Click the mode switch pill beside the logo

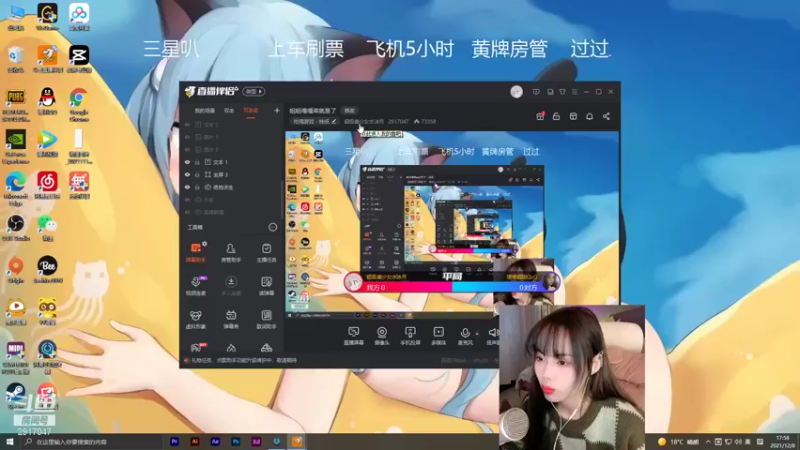coord(254,92)
